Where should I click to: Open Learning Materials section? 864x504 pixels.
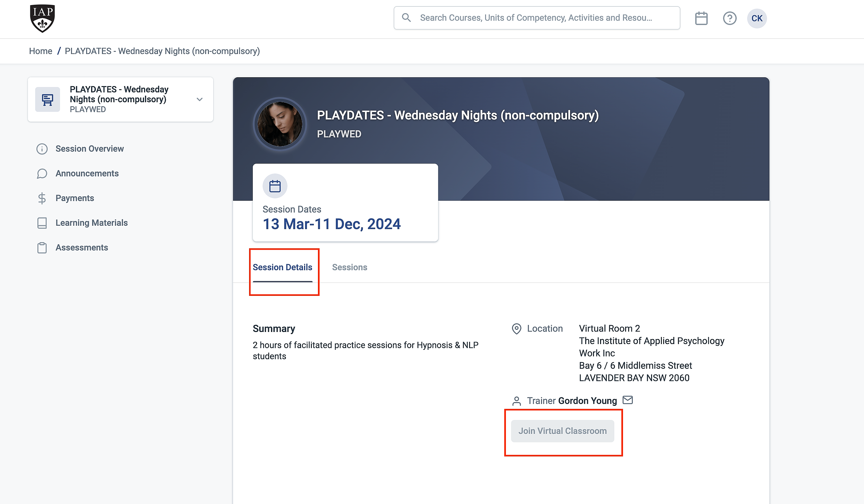[91, 223]
